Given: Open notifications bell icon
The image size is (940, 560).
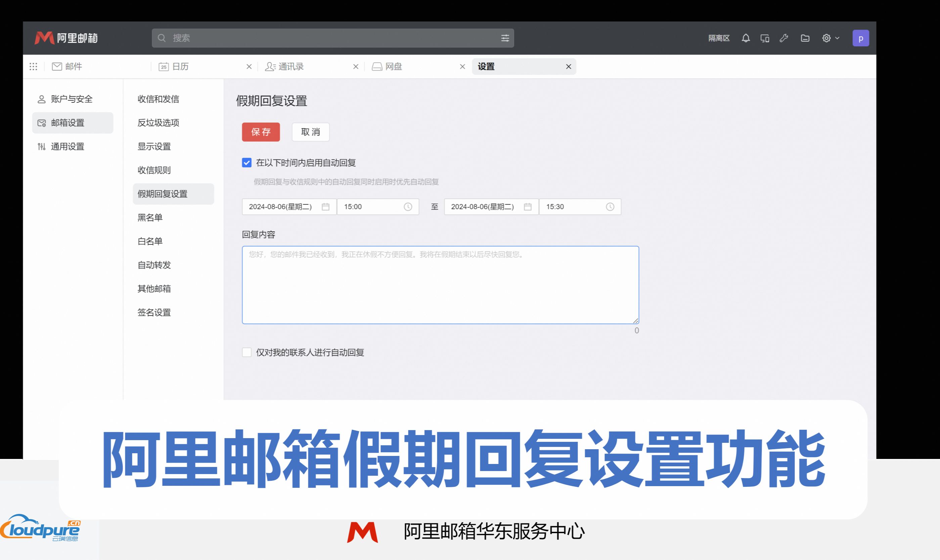Looking at the screenshot, I should click(746, 38).
